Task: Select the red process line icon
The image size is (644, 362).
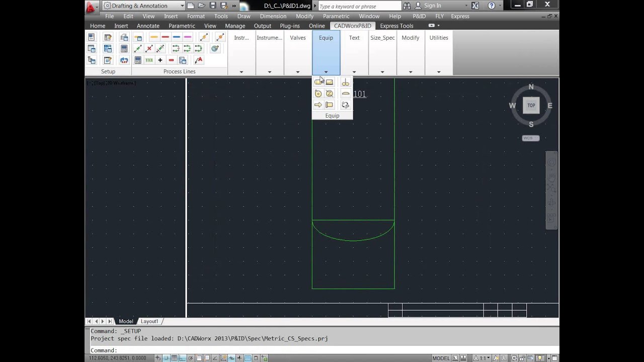Action: point(165,37)
